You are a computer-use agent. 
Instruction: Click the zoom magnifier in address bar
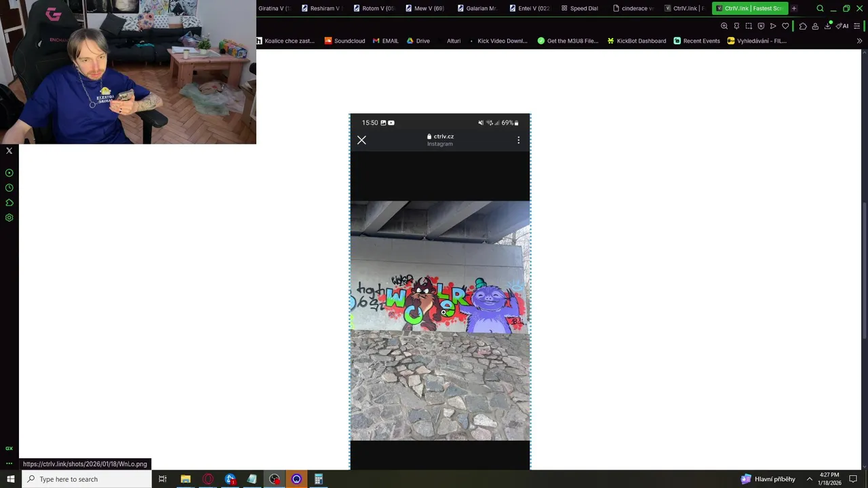724,26
